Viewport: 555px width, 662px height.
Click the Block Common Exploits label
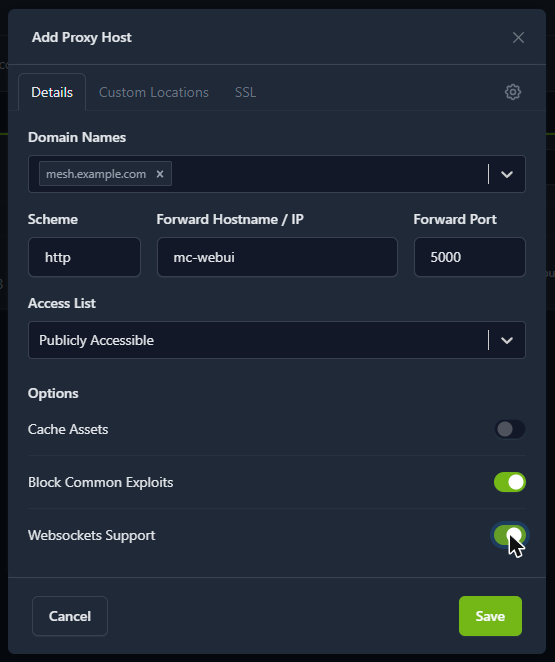point(100,482)
